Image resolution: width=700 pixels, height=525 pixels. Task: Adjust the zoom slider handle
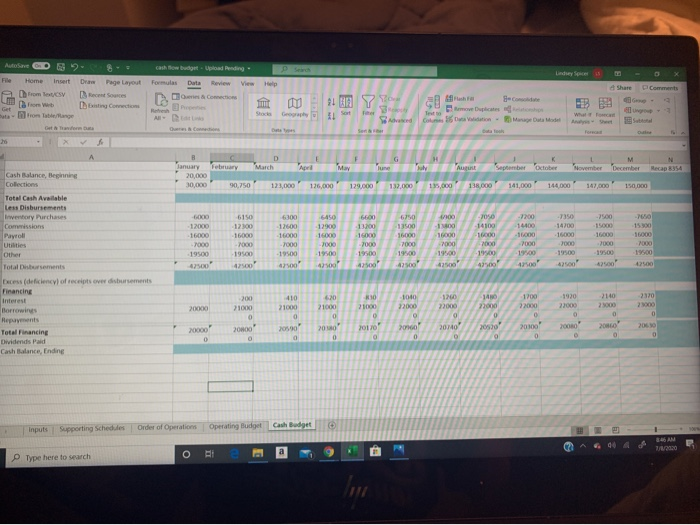(x=655, y=429)
